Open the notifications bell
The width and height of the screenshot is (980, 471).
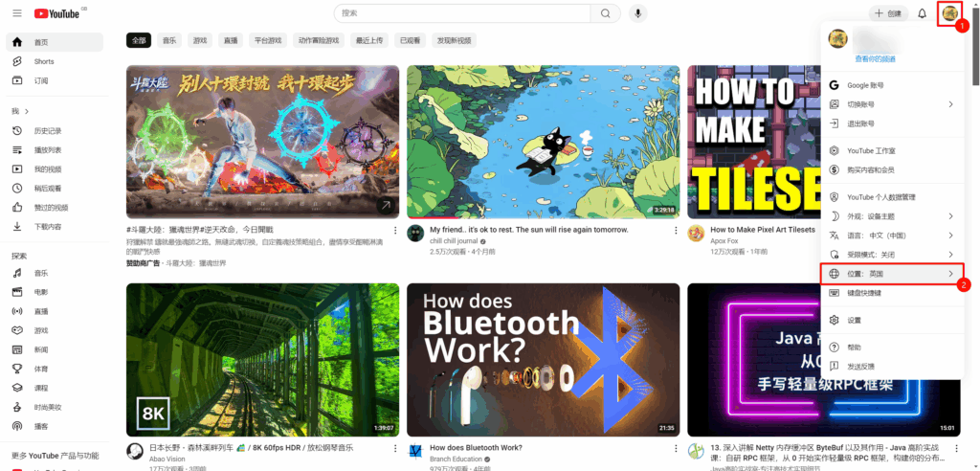922,13
